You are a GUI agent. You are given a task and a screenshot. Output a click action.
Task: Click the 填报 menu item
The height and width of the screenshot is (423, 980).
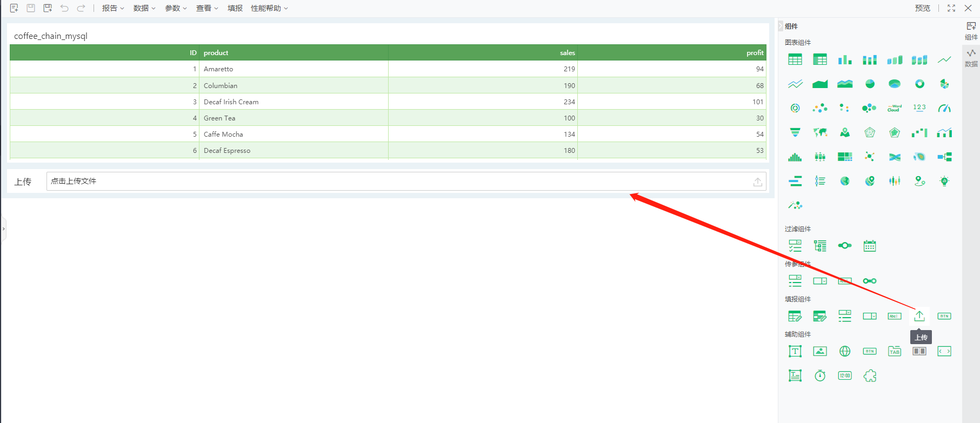[235, 8]
